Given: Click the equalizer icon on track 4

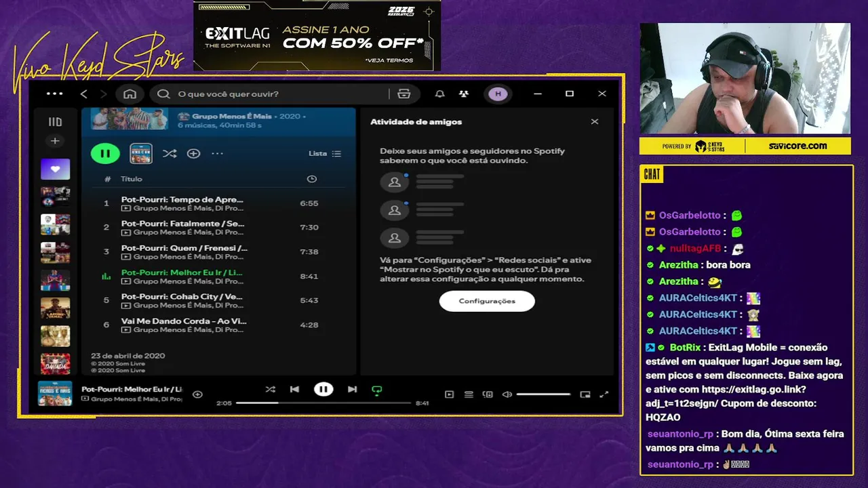Looking at the screenshot, I should 106,276.
